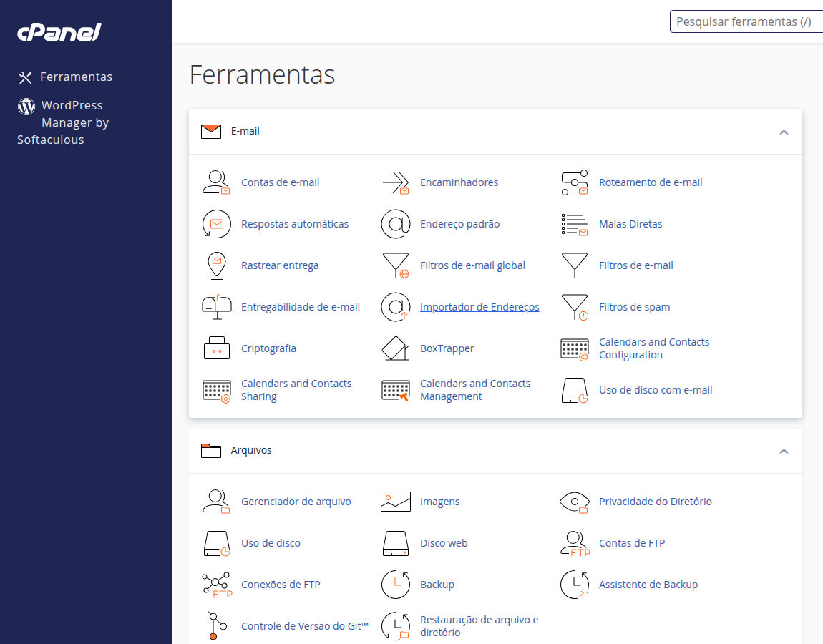Click the Controle de Versão do Git icon
The width and height of the screenshot is (823, 644).
click(216, 626)
